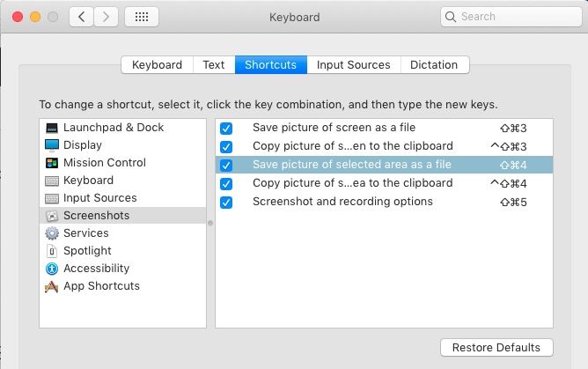Select the Launchpad & Dock icon
588x369 pixels.
52,128
